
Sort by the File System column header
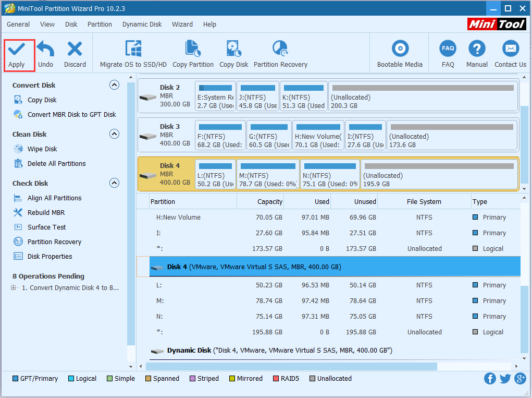(424, 201)
